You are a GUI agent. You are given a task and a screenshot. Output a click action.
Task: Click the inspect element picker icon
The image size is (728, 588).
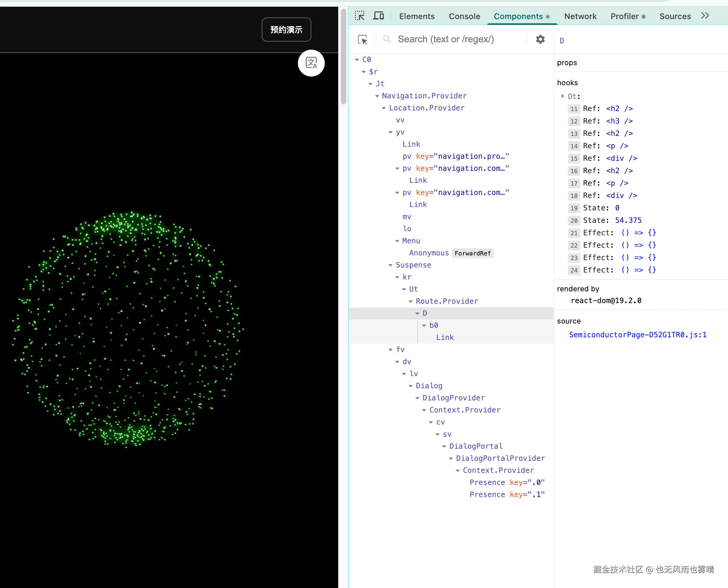click(x=359, y=16)
